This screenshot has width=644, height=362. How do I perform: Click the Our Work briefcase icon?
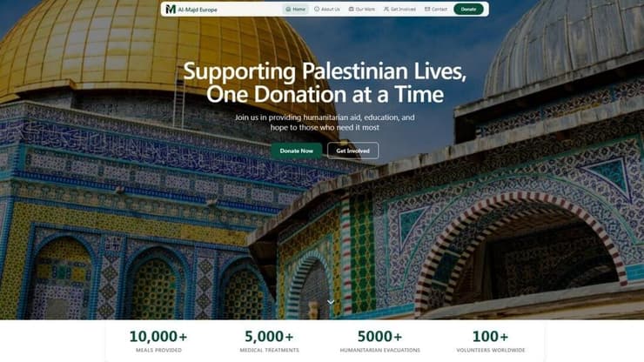(x=352, y=9)
